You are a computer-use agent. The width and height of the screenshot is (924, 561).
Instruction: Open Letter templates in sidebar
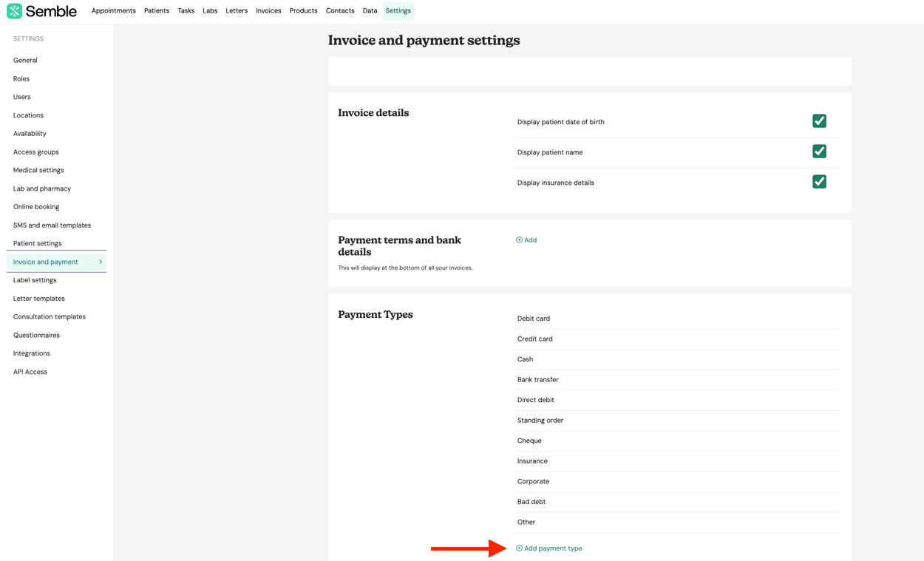(x=39, y=299)
